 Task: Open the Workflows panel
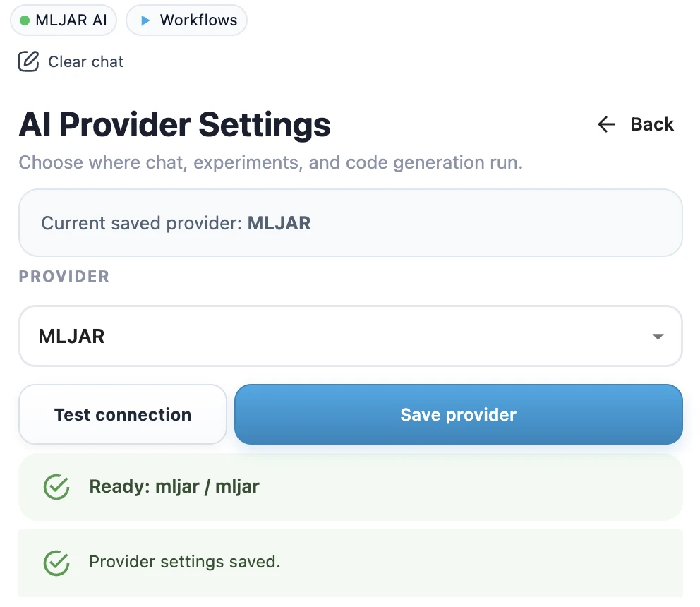tap(186, 20)
